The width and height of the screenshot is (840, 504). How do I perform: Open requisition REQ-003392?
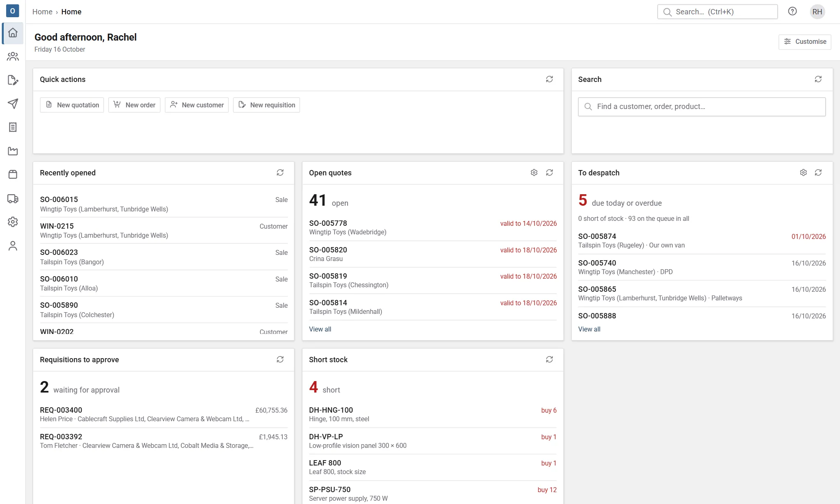(164, 441)
